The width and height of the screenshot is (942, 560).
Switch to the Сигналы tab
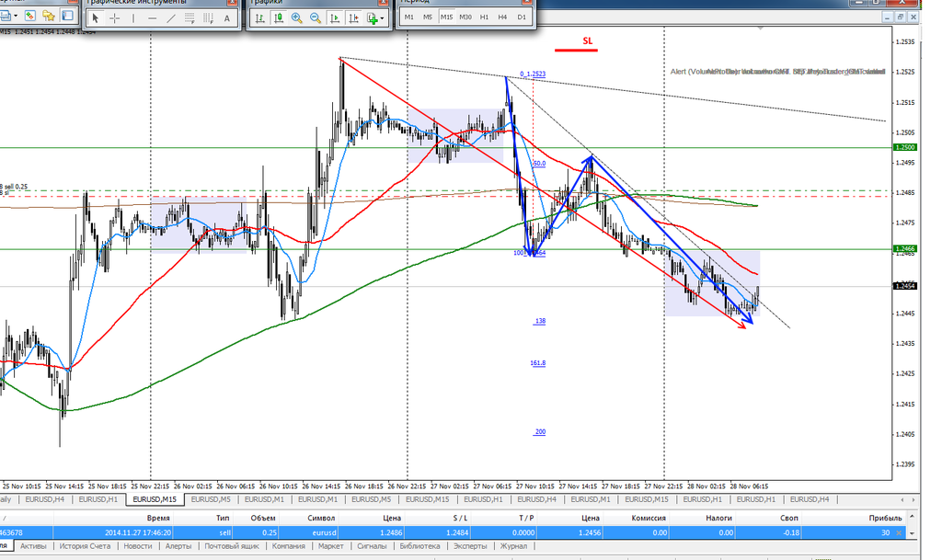click(372, 546)
